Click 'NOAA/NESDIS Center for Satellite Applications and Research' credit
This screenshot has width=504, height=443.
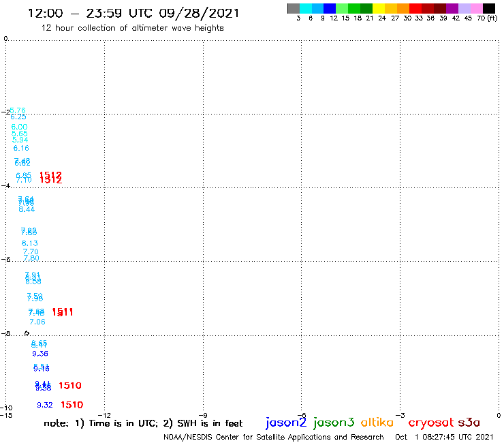274,438
